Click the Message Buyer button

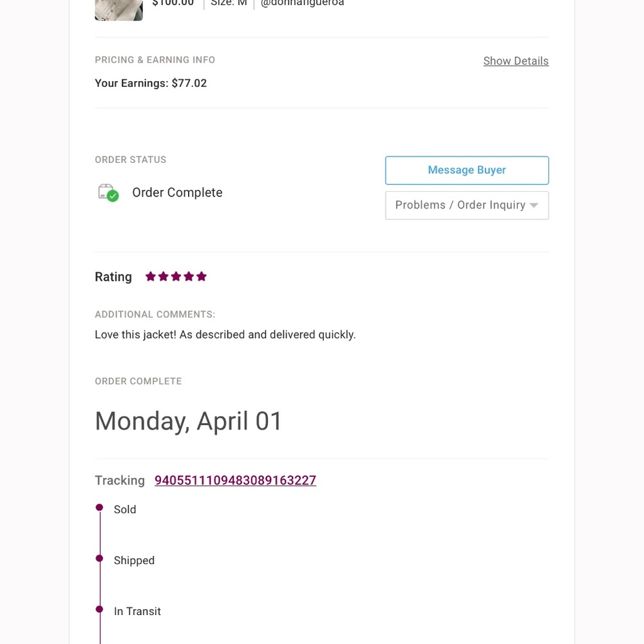click(x=467, y=170)
